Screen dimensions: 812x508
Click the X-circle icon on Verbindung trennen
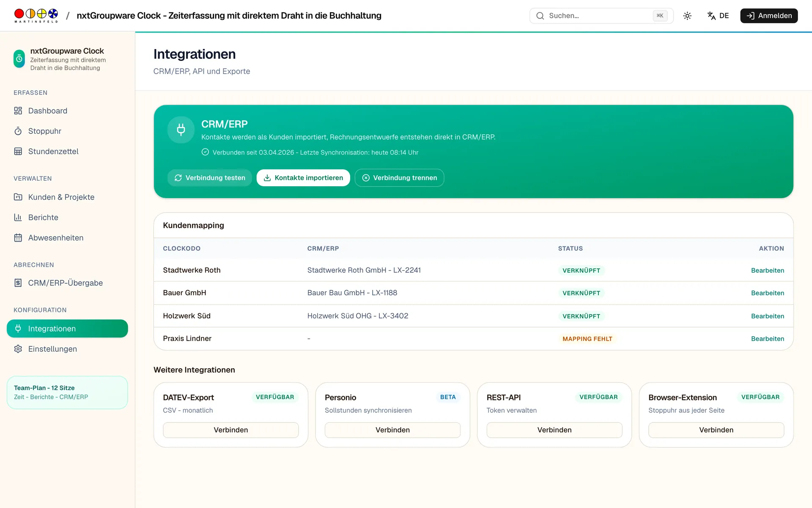[366, 178]
